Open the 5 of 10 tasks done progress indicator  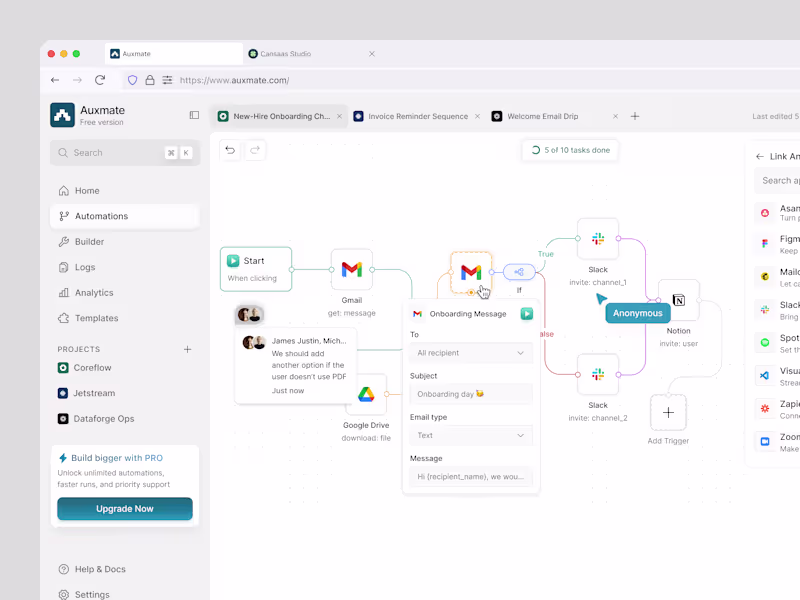570,149
